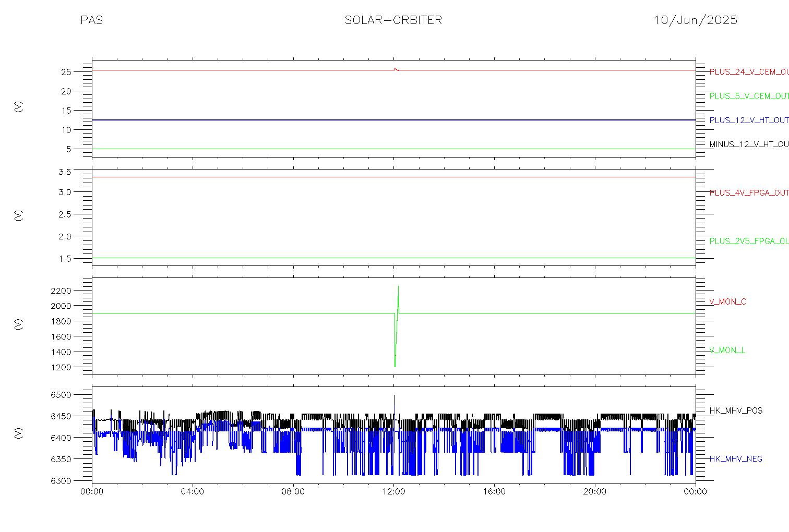
Task: Click the red 24V line bump at noon
Action: click(396, 69)
